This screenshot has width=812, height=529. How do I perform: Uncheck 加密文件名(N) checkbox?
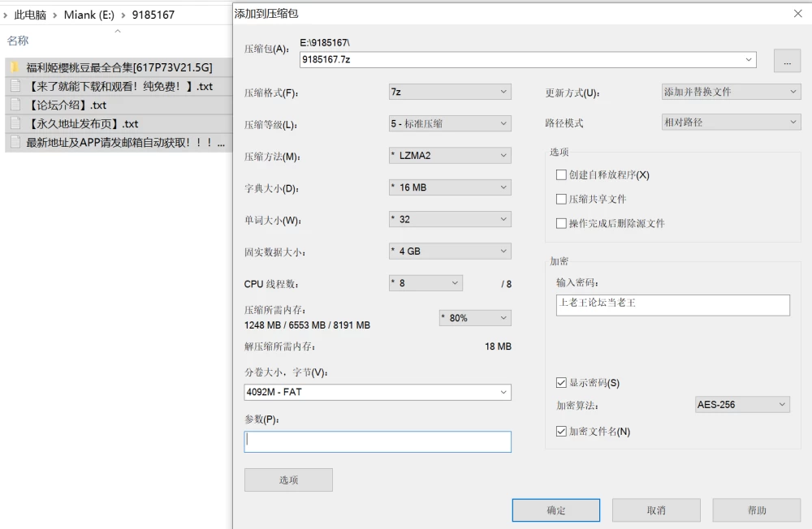coord(561,432)
